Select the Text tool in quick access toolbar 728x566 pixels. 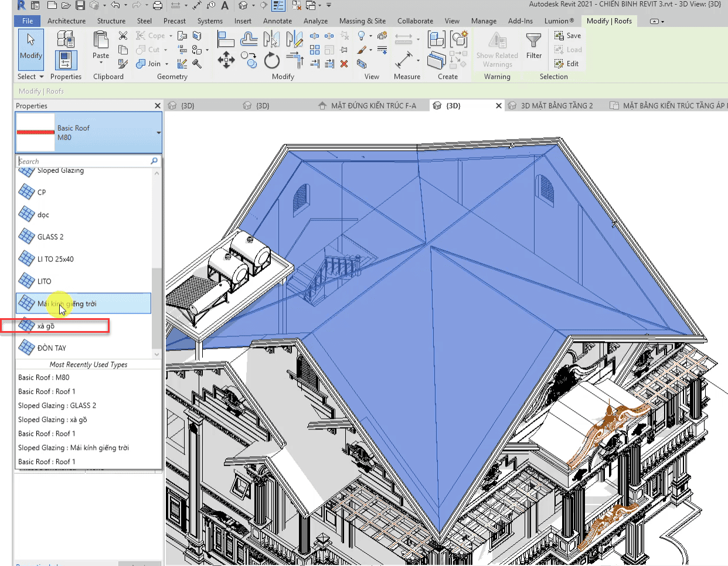click(224, 5)
